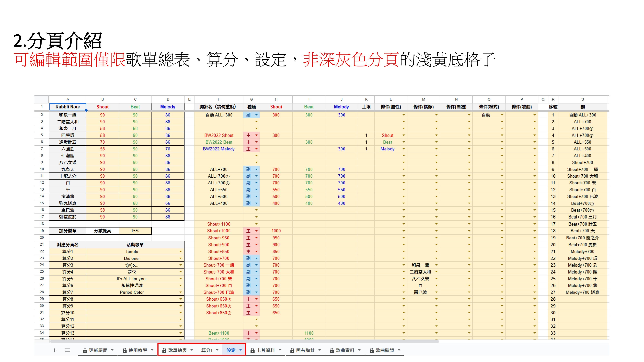Select the 狗丸透真 name cell
Screen dimensions: 644x362
(67, 203)
